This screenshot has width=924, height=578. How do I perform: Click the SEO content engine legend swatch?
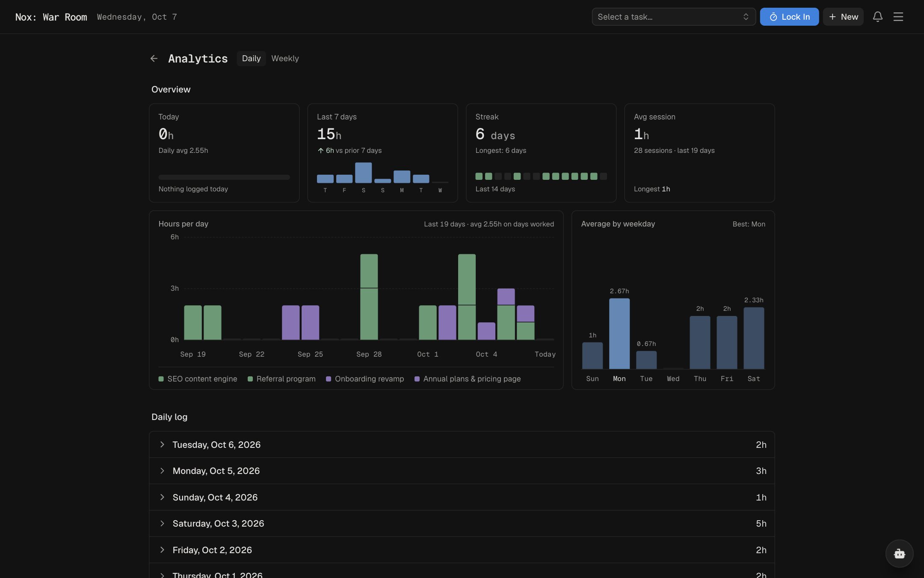[161, 379]
